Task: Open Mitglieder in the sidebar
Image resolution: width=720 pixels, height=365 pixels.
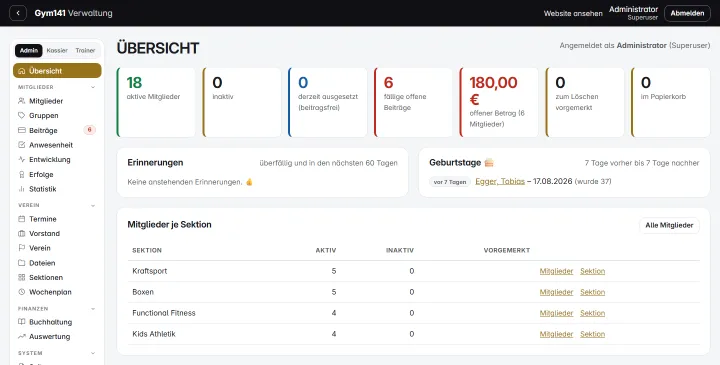Action: click(57, 101)
